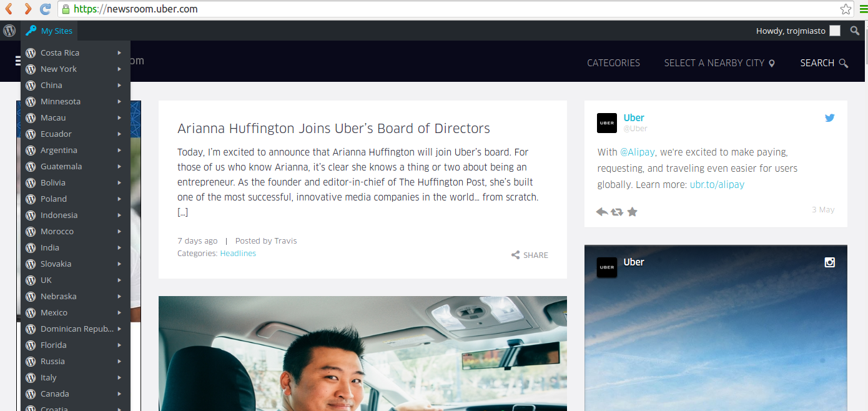The image size is (868, 411).
Task: Click the WordPress logo in admin bar
Action: click(x=9, y=31)
